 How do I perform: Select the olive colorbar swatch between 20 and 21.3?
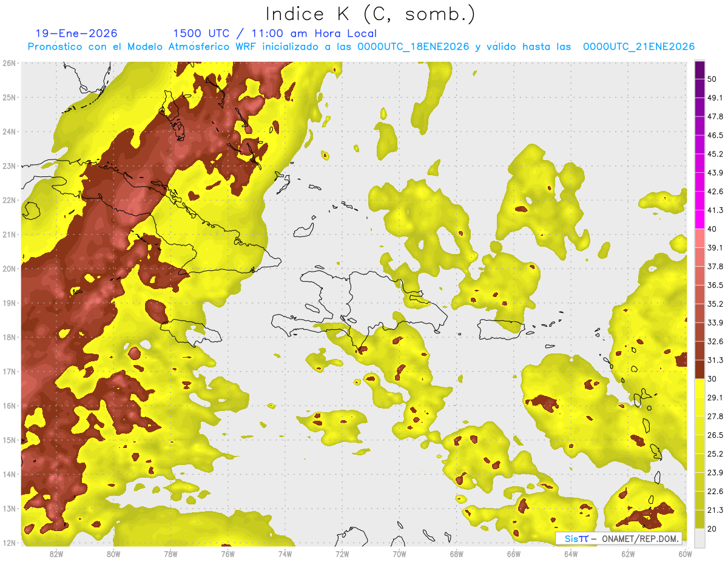tap(699, 519)
